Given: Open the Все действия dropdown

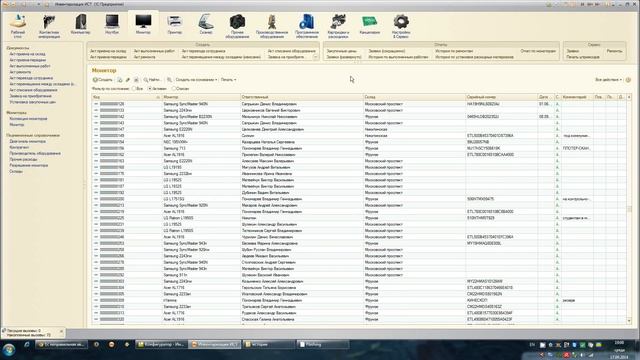Looking at the screenshot, I should pyautogui.click(x=608, y=80).
